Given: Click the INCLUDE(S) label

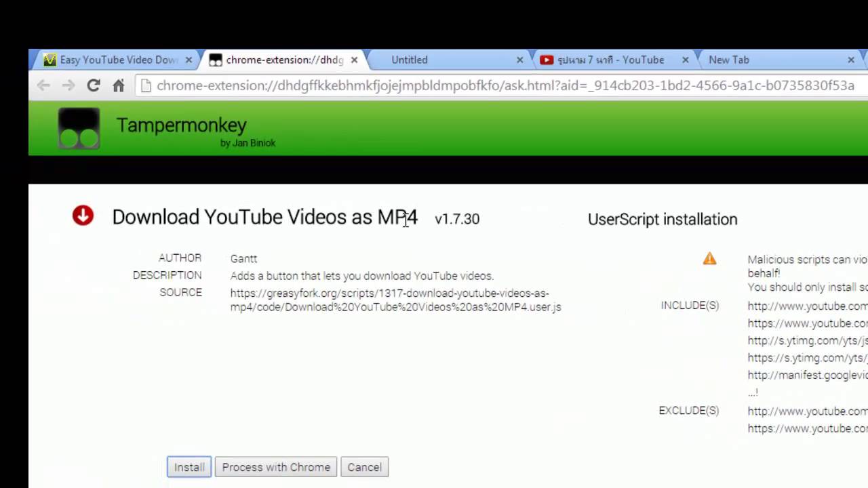Looking at the screenshot, I should [x=690, y=306].
